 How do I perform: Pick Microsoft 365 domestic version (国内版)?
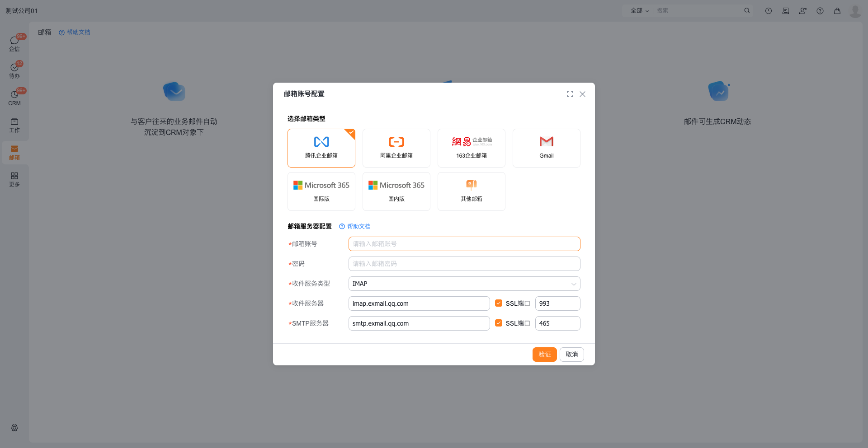pyautogui.click(x=396, y=191)
